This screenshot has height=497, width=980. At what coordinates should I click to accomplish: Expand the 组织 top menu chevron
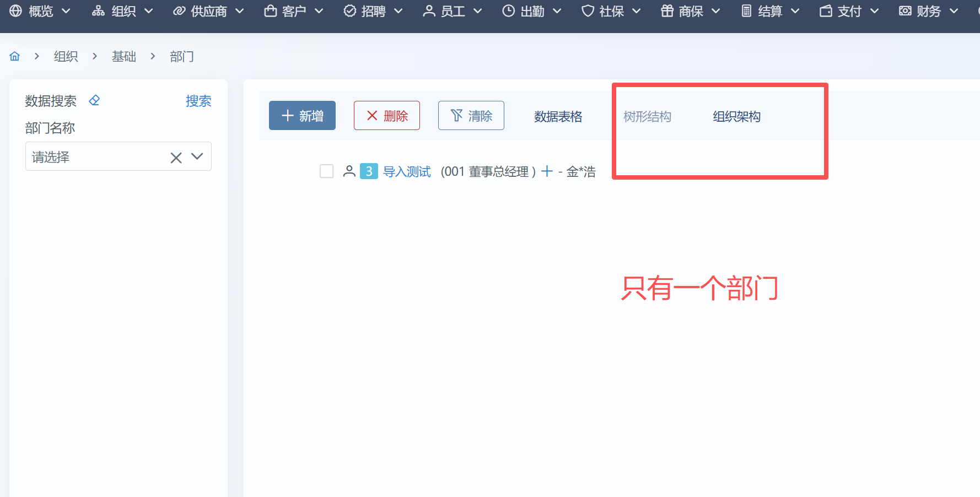[x=149, y=11]
